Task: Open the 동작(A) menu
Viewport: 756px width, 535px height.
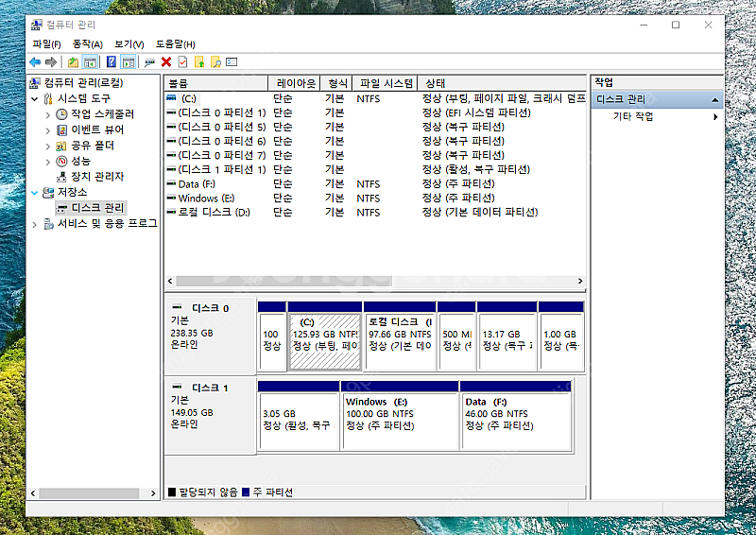Action: coord(87,43)
